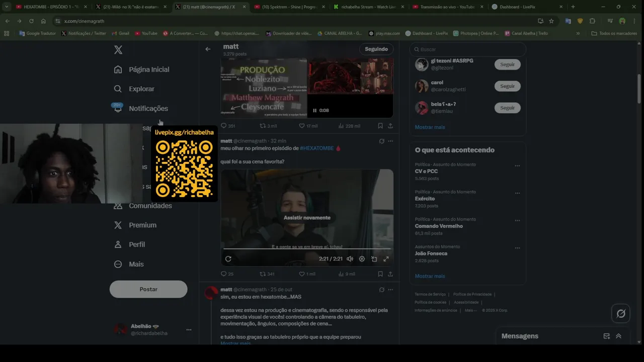Open Grok icon on the 32 min post
Viewport: 644px width, 362px height.
382,141
